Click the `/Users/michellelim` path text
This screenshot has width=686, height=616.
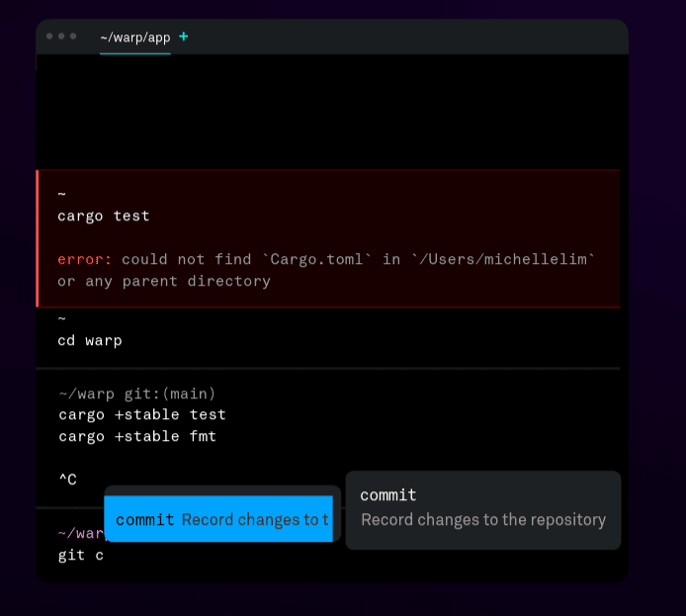[503, 259]
